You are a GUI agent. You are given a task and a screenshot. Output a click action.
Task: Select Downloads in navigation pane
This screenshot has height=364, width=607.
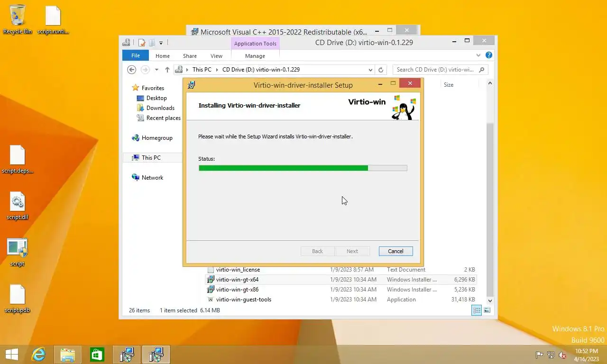tap(156, 108)
